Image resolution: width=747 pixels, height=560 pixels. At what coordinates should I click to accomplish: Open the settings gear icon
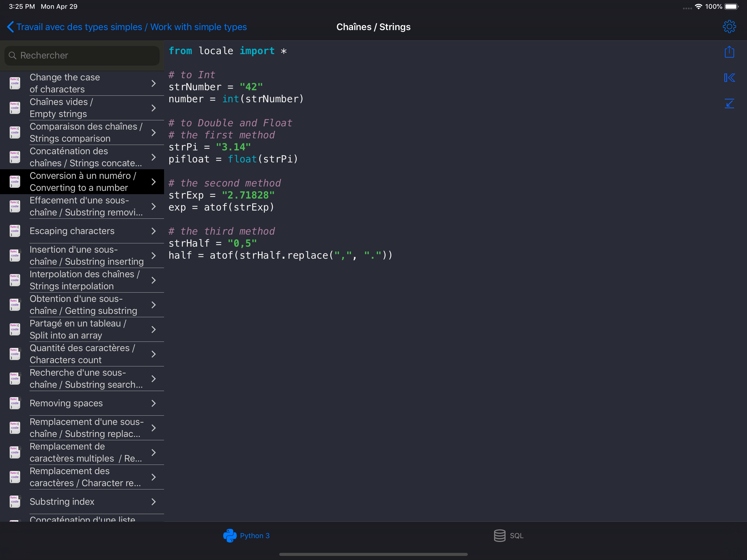pos(729,27)
